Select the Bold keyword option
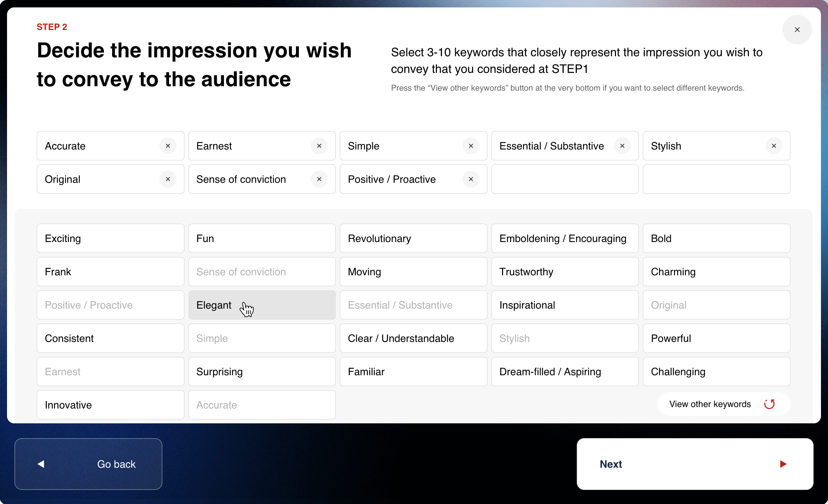Viewport: 828px width, 504px height. [x=716, y=238]
